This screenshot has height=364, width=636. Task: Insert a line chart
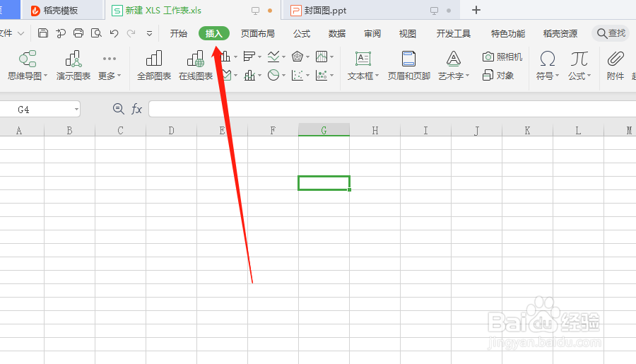[273, 57]
